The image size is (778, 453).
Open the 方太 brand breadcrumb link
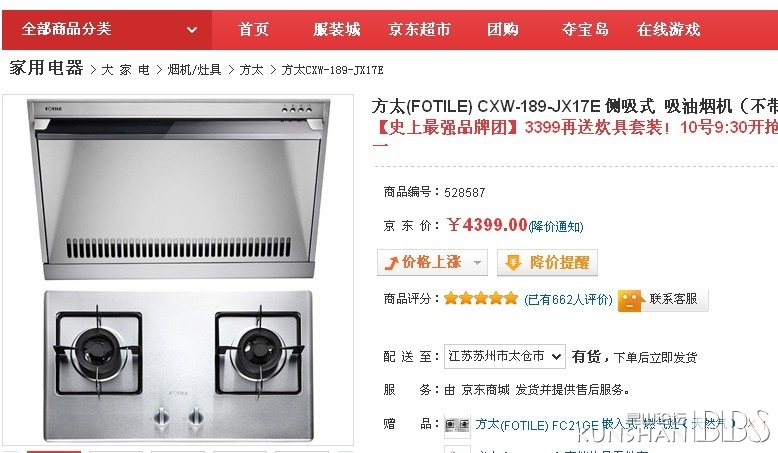click(251, 69)
